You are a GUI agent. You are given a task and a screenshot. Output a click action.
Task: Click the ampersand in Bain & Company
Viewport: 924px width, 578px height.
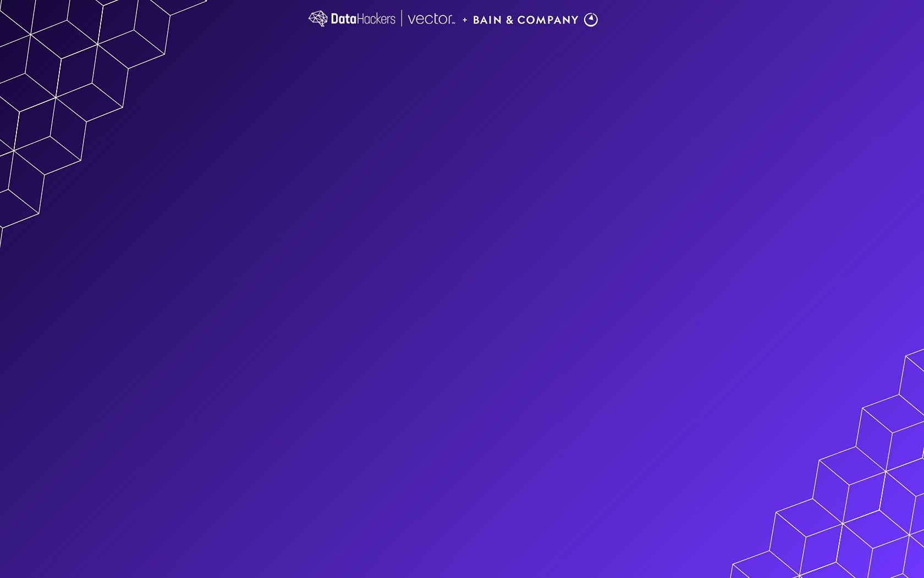point(509,20)
